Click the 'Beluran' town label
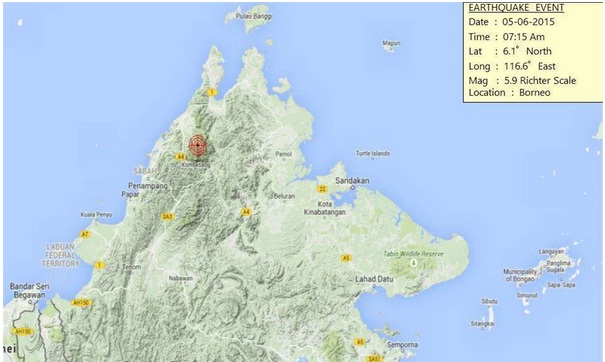Image resolution: width=605 pixels, height=362 pixels. tap(284, 196)
